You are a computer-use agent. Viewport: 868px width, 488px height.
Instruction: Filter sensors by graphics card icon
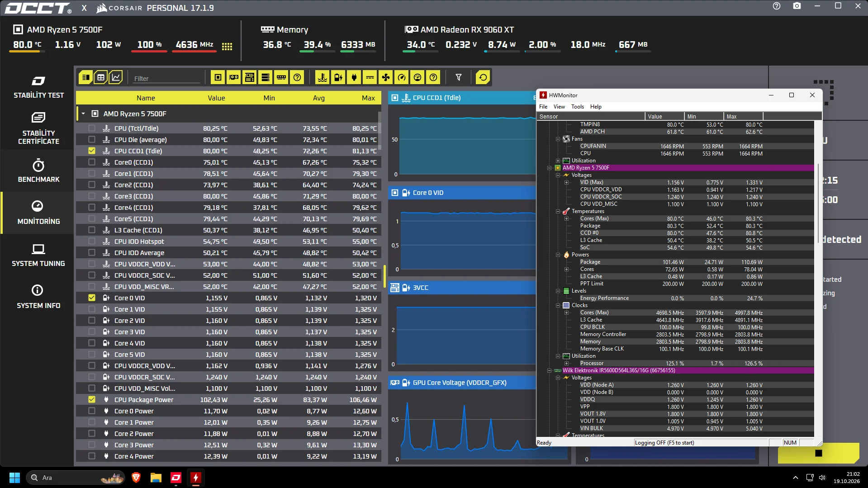(x=234, y=77)
